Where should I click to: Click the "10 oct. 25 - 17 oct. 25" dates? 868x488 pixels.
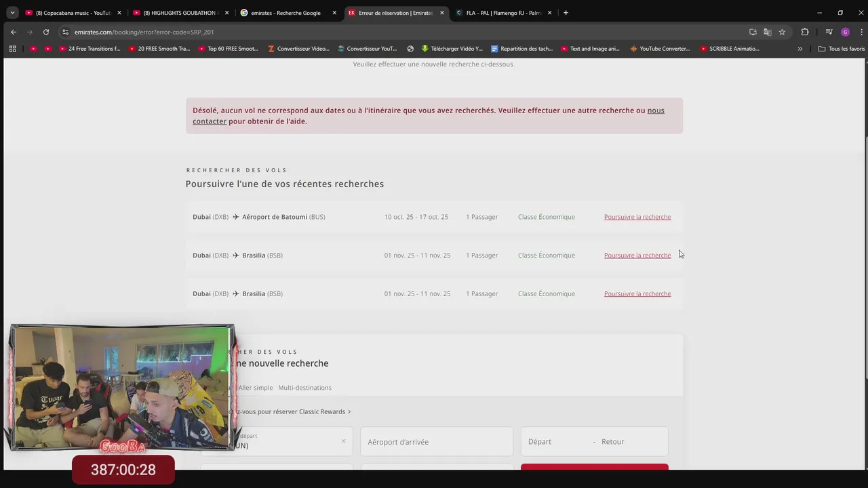coord(416,217)
